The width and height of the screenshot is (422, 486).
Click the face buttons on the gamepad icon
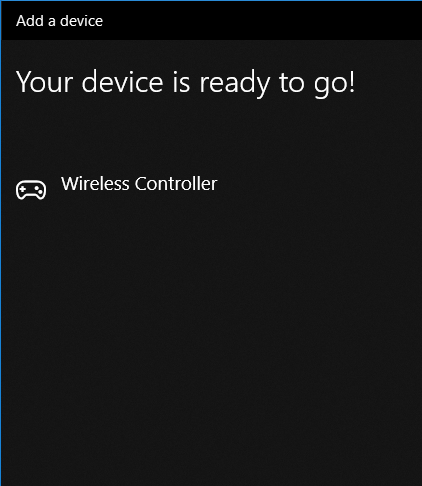[38, 189]
